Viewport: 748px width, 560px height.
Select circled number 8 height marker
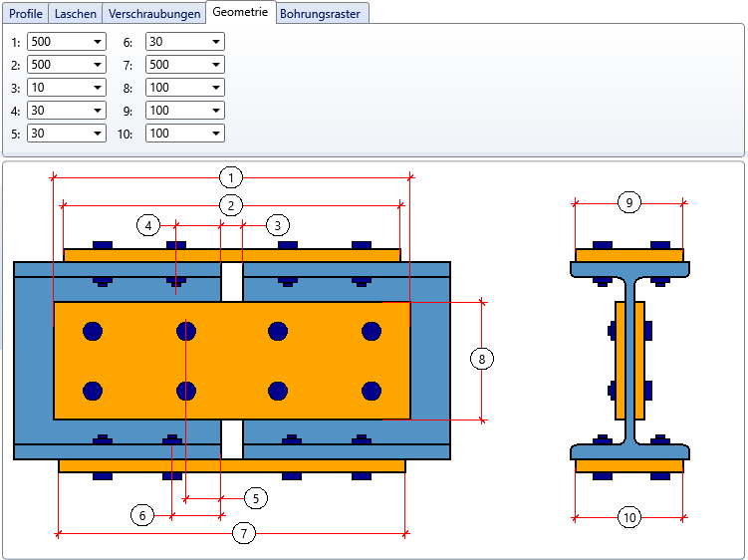482,359
